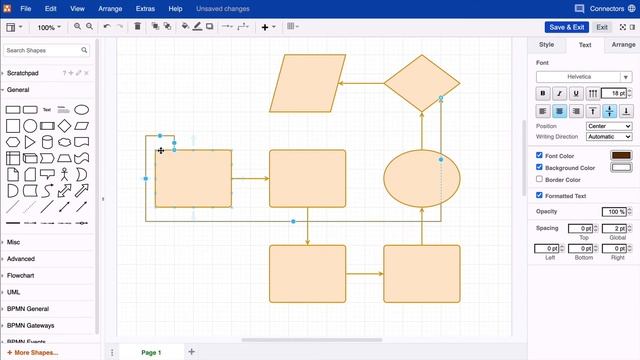This screenshot has width=640, height=360.
Task: Toggle italic text formatting
Action: click(559, 93)
